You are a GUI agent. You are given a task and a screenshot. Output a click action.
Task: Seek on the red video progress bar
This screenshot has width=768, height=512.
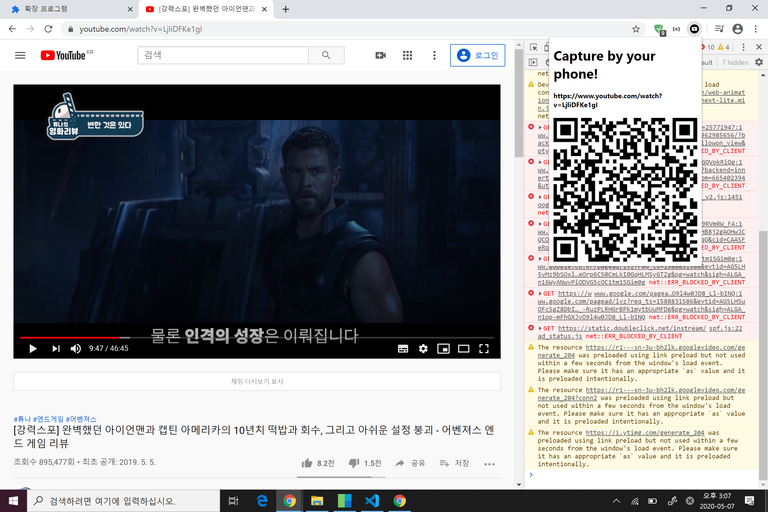[x=70, y=338]
